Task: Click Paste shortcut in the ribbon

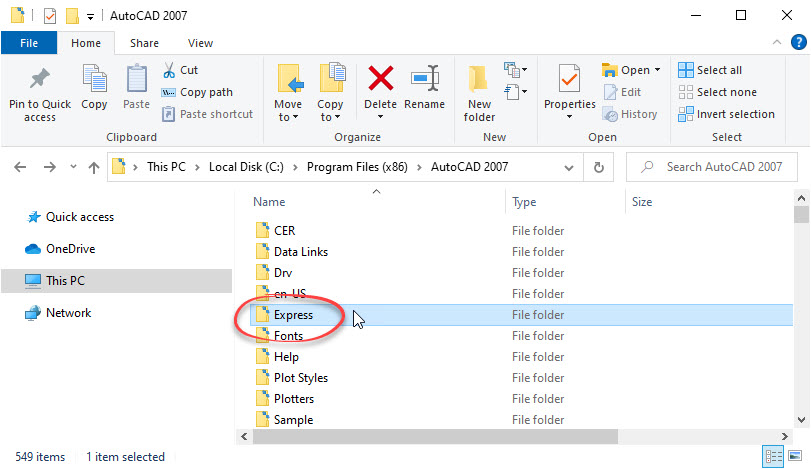Action: pyautogui.click(x=207, y=114)
